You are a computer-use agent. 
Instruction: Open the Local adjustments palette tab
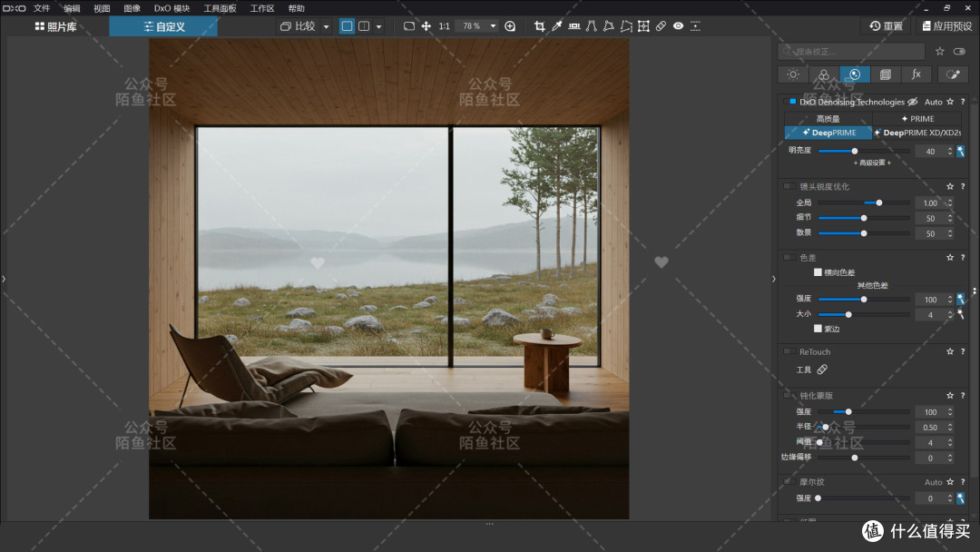(x=953, y=74)
